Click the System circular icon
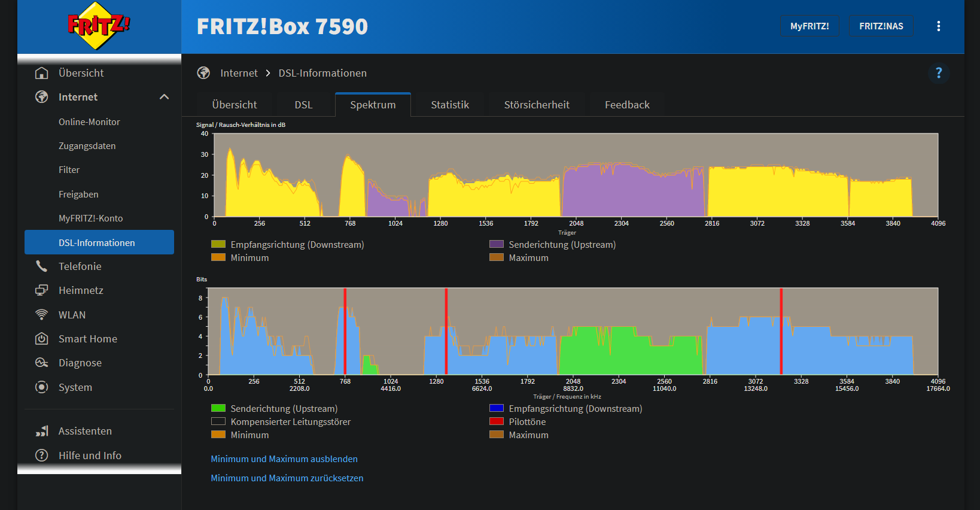 42,387
